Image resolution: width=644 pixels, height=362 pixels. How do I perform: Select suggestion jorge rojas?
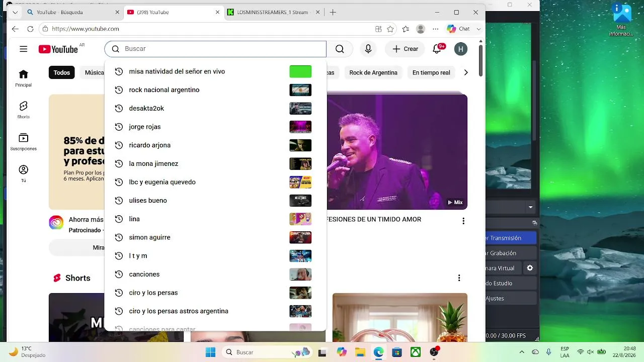click(215, 127)
